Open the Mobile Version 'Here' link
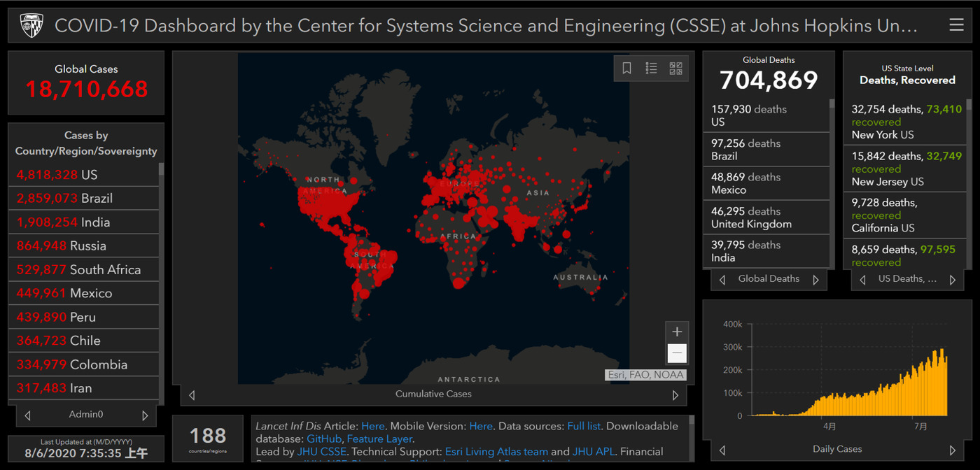 click(481, 426)
